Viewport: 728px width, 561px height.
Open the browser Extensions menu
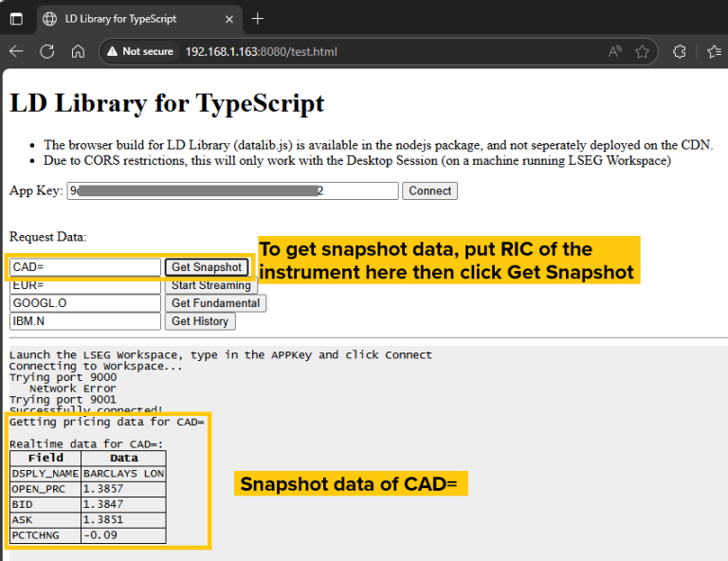click(680, 51)
